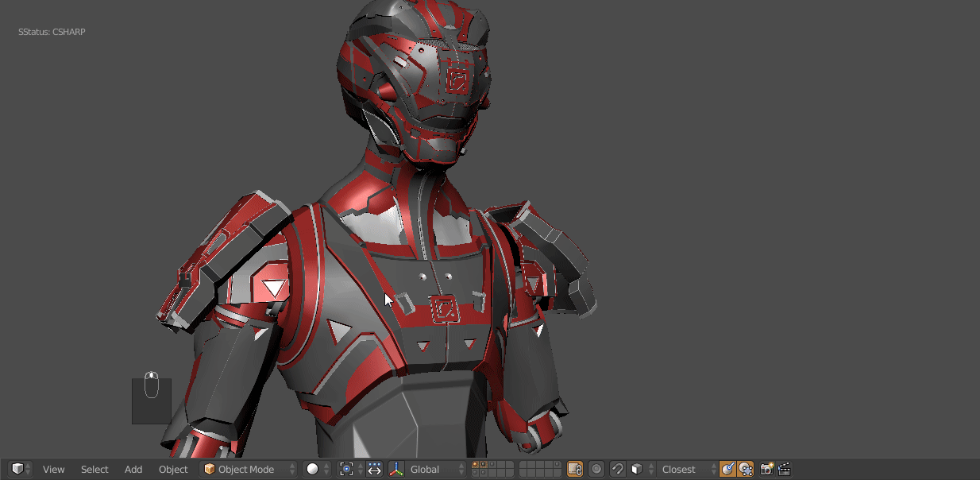Screen dimensions: 980x480
Task: Select the first scene layer button
Action: [x=475, y=465]
